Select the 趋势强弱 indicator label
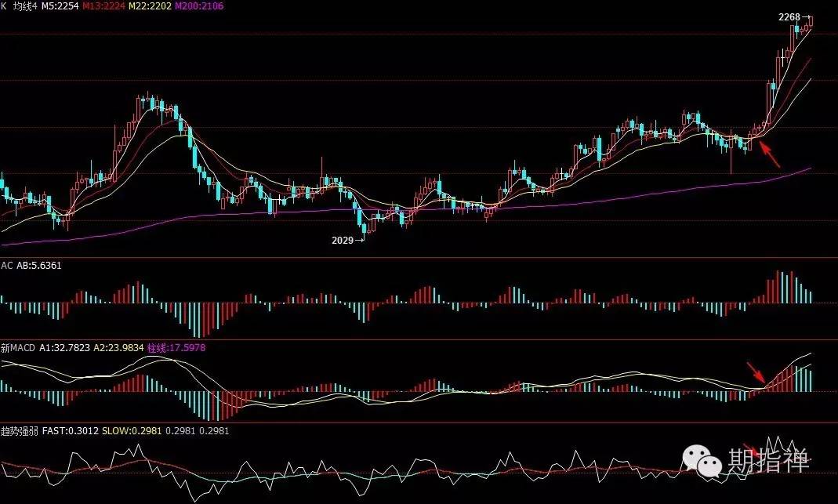The height and width of the screenshot is (504, 838). pyautogui.click(x=20, y=431)
